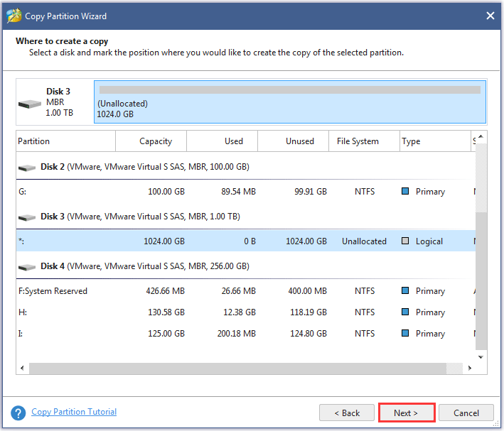The width and height of the screenshot is (504, 431).
Task: Go back with the Back button
Action: pyautogui.click(x=347, y=413)
